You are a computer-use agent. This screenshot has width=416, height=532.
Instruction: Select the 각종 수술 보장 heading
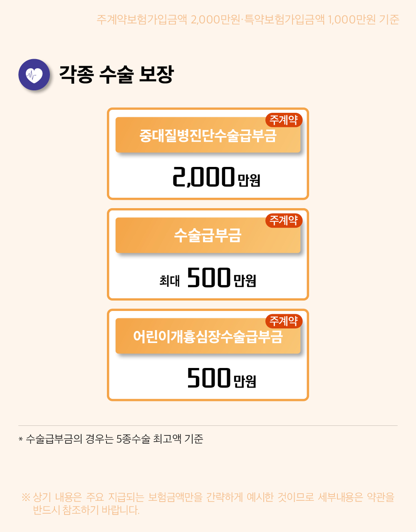tap(116, 75)
